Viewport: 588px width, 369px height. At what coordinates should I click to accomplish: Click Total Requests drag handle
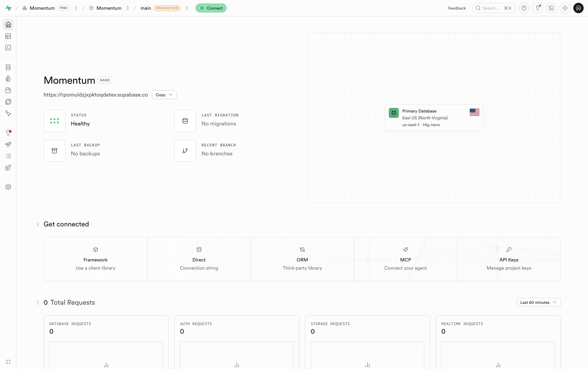coord(38,303)
